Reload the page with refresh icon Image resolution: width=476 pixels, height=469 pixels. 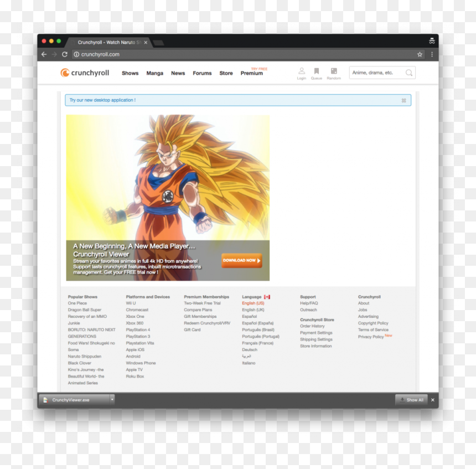[x=65, y=54]
